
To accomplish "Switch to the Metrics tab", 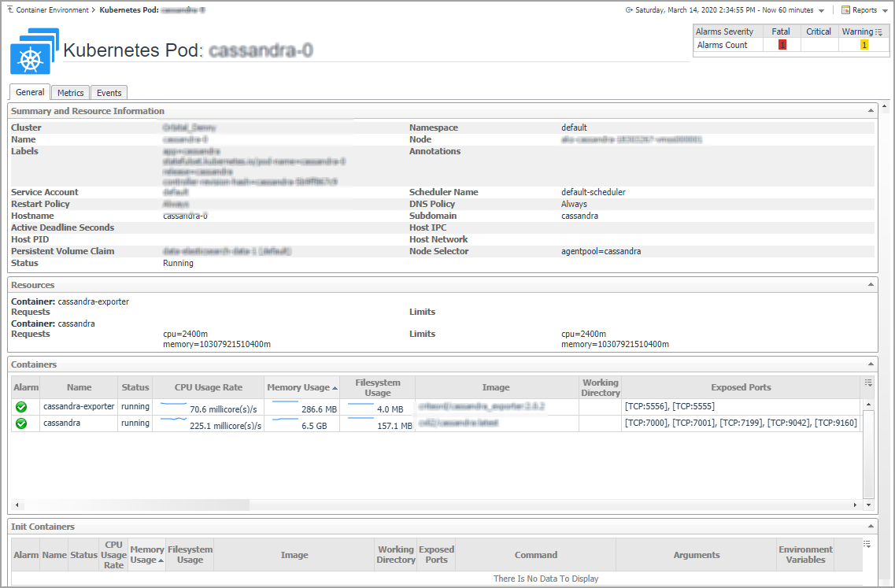I will [x=71, y=93].
